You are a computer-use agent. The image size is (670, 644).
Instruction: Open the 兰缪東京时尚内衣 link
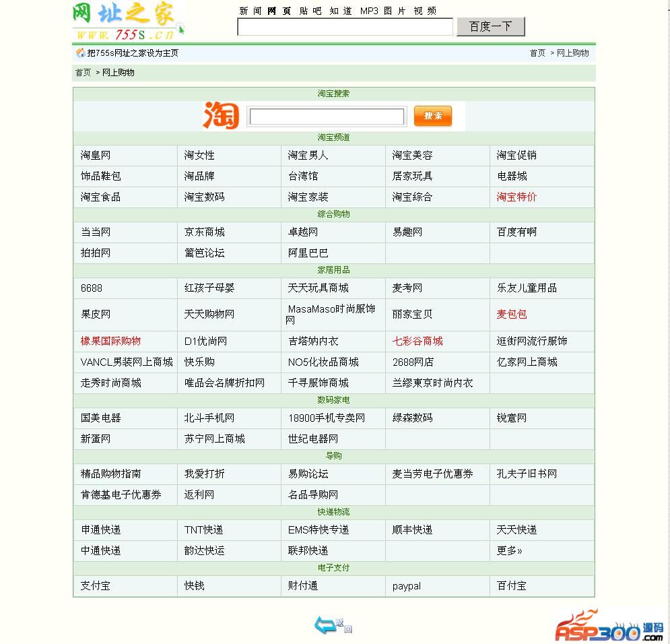(x=432, y=383)
